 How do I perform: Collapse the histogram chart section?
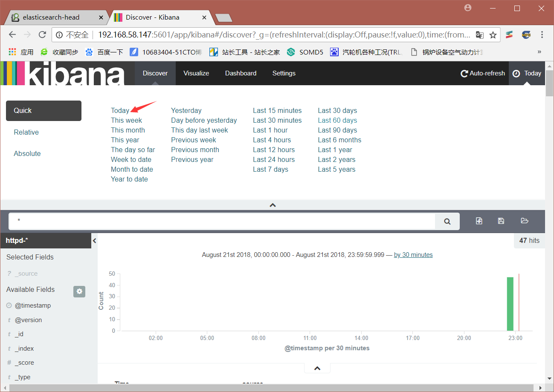coord(317,368)
